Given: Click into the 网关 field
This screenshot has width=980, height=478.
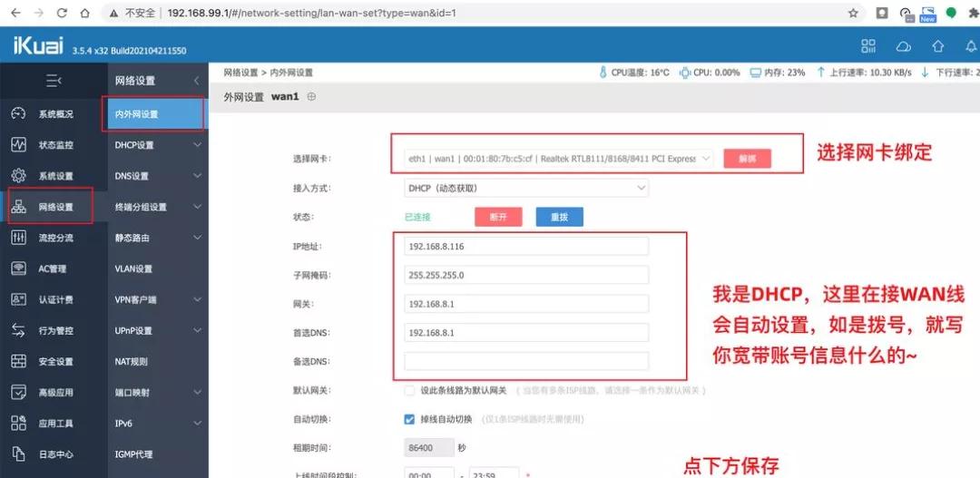Looking at the screenshot, I should [x=526, y=304].
